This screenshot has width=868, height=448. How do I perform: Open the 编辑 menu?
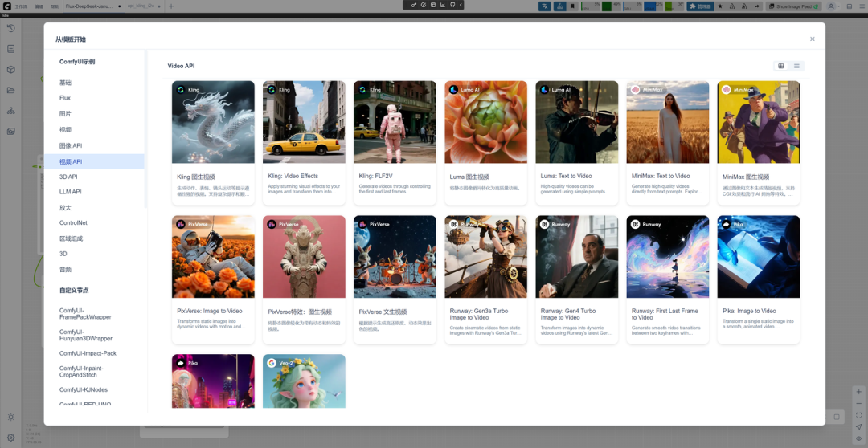[x=39, y=6]
